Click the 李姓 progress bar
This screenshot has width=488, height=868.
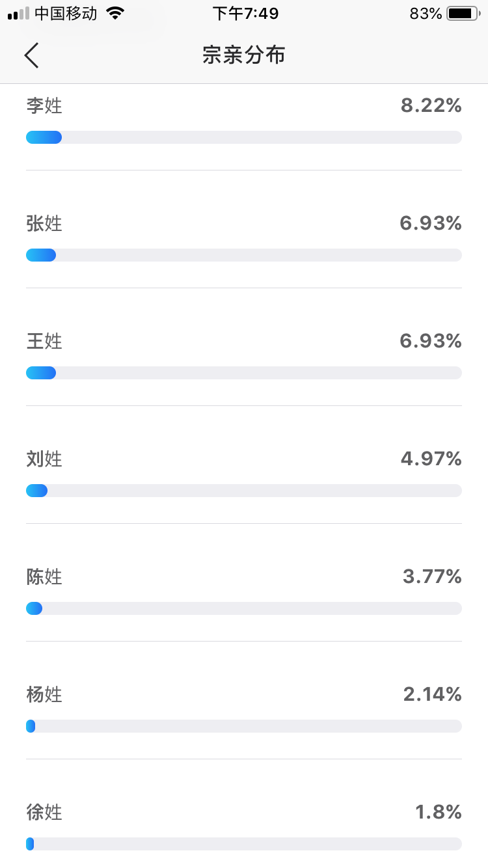coord(244,137)
